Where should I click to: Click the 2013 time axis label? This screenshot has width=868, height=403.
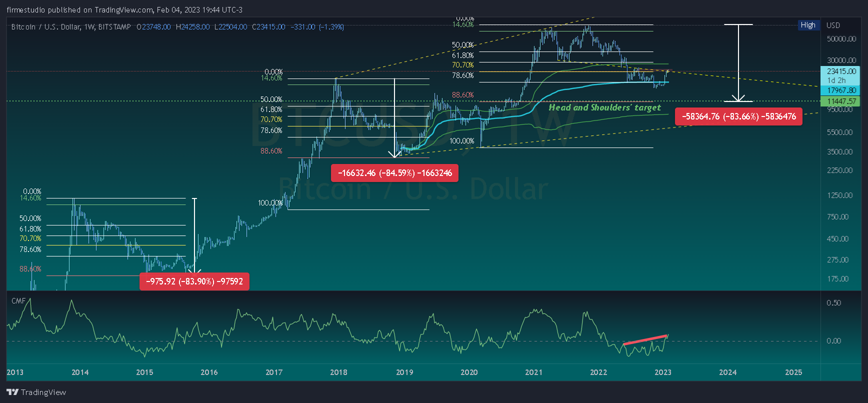click(x=15, y=372)
